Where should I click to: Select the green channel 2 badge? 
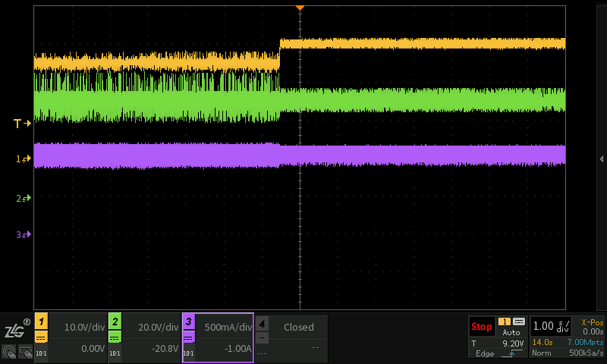coord(115,321)
